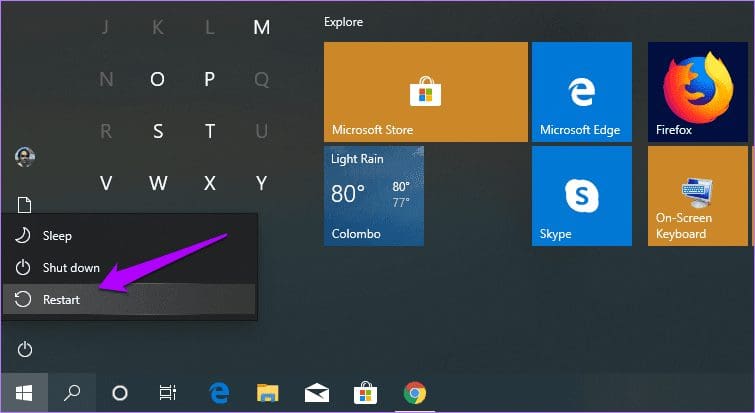Jump to letter Y in the app list
The image size is (755, 413).
261,183
